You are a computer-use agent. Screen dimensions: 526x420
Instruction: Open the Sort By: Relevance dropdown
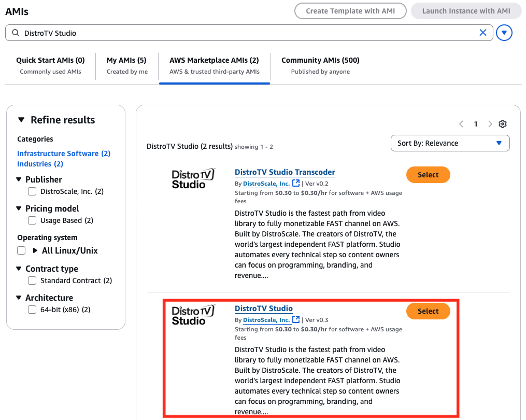coord(450,143)
